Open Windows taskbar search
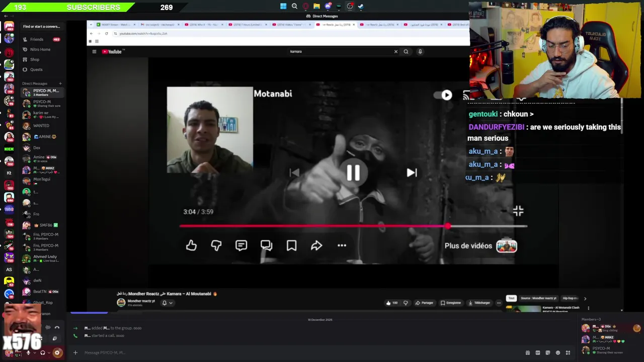Viewport: 644px width, 362px height. pos(294,7)
